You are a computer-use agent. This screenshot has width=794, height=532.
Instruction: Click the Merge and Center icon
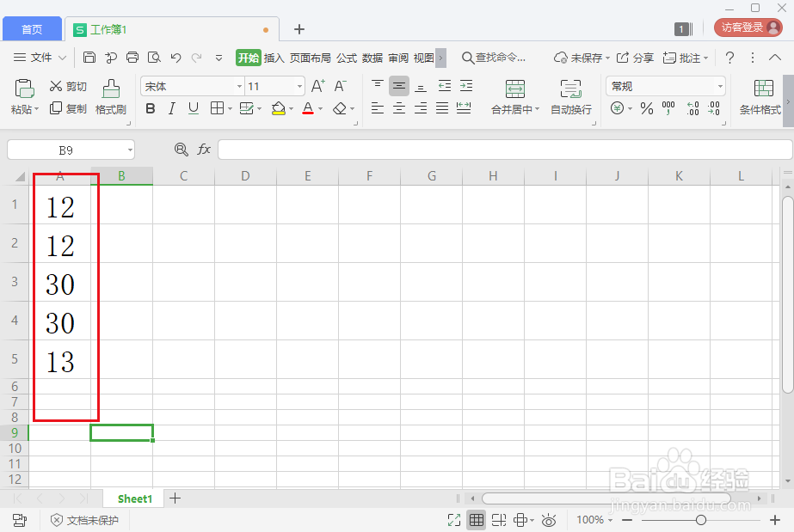click(x=515, y=89)
